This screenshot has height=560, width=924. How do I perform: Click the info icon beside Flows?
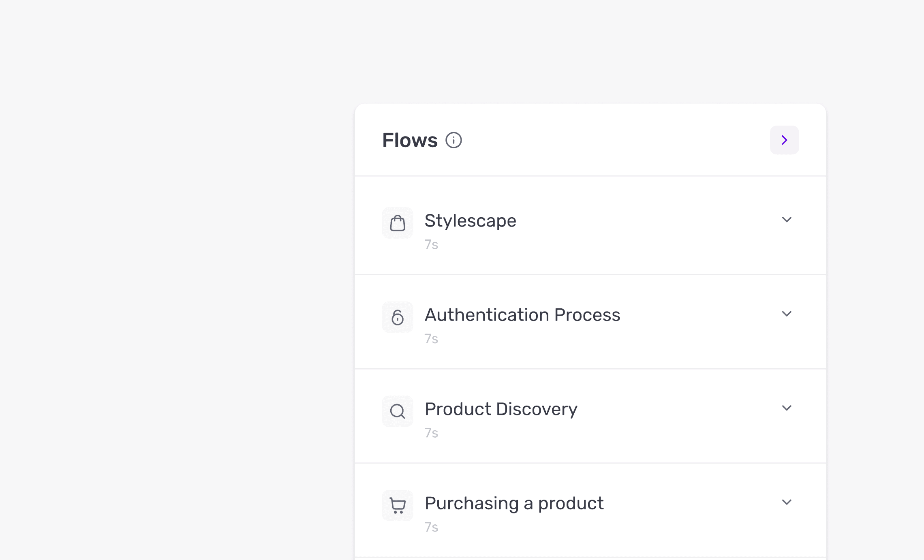click(x=453, y=140)
